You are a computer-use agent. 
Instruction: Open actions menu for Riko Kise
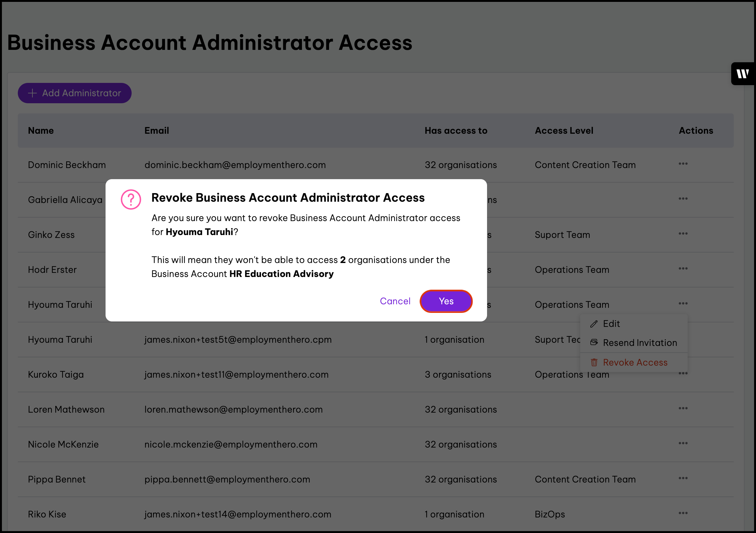pos(683,513)
